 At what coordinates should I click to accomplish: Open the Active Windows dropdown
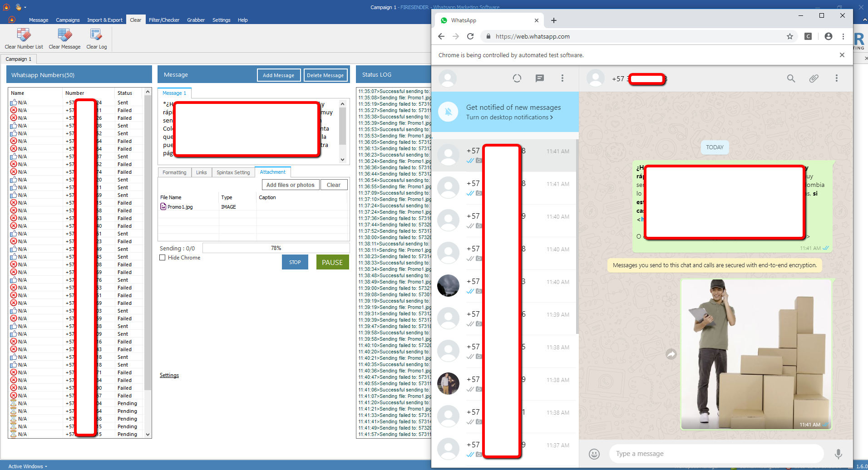[x=28, y=466]
